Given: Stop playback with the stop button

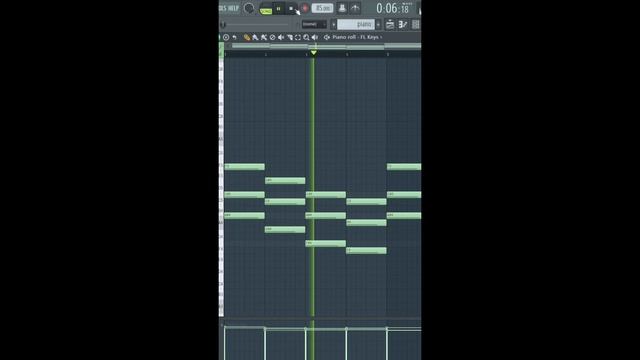Looking at the screenshot, I should pyautogui.click(x=291, y=8).
